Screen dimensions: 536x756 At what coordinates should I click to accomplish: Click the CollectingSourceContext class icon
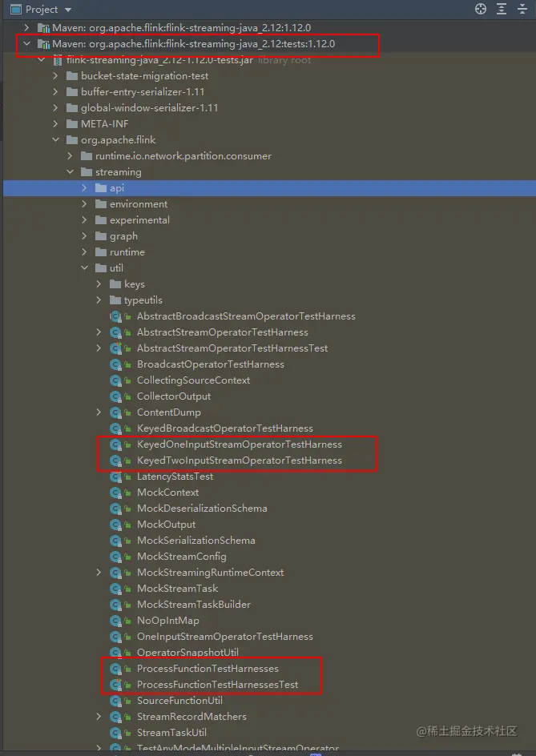(x=115, y=380)
